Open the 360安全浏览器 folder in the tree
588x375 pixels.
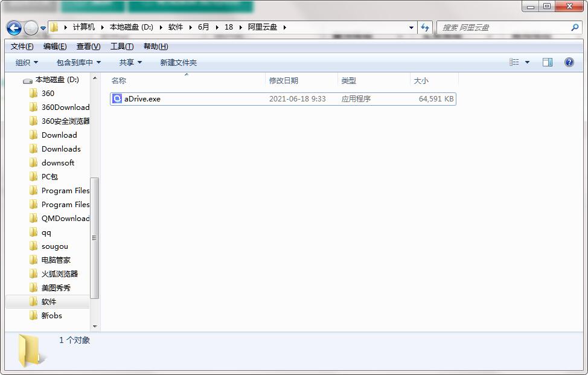pyautogui.click(x=65, y=121)
